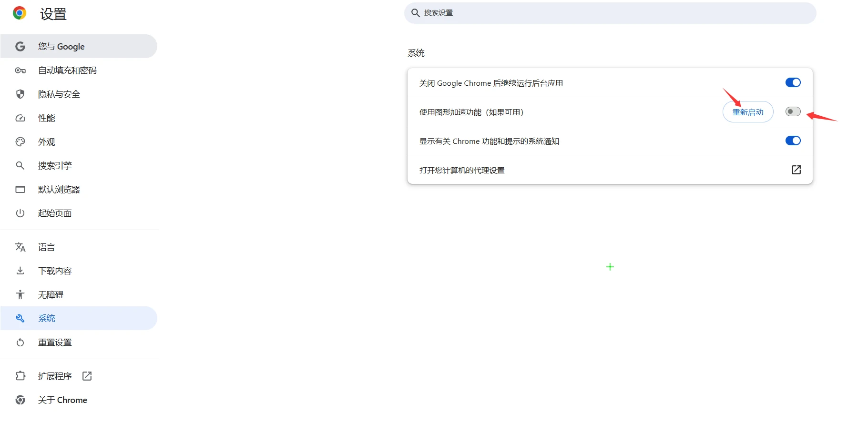Turn off Chrome 功能和提示的系统通知 toggle

pyautogui.click(x=792, y=141)
